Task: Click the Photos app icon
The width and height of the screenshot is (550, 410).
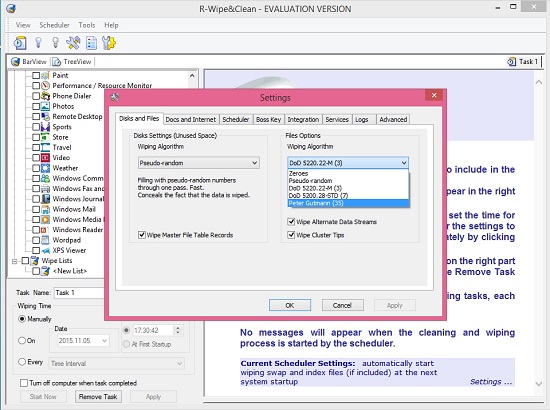Action: (45, 106)
